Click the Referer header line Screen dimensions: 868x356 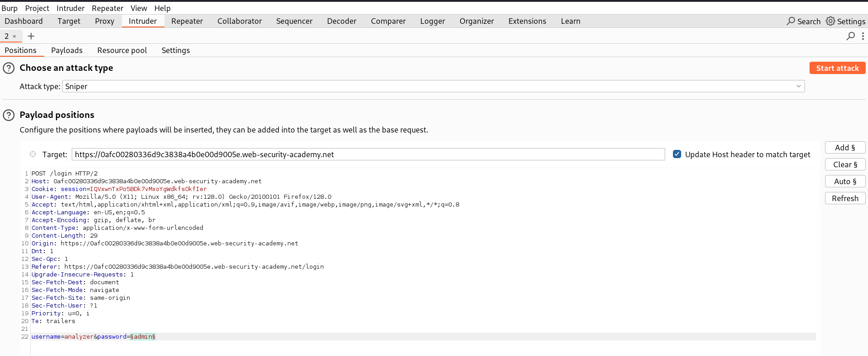coord(178,267)
